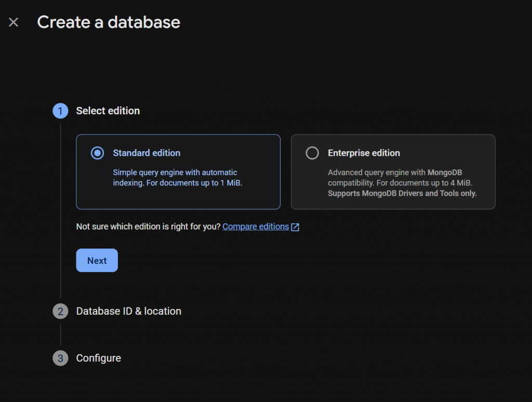
Task: Click 'Supports MongoDB Drivers and Tools only' text
Action: pyautogui.click(x=402, y=193)
